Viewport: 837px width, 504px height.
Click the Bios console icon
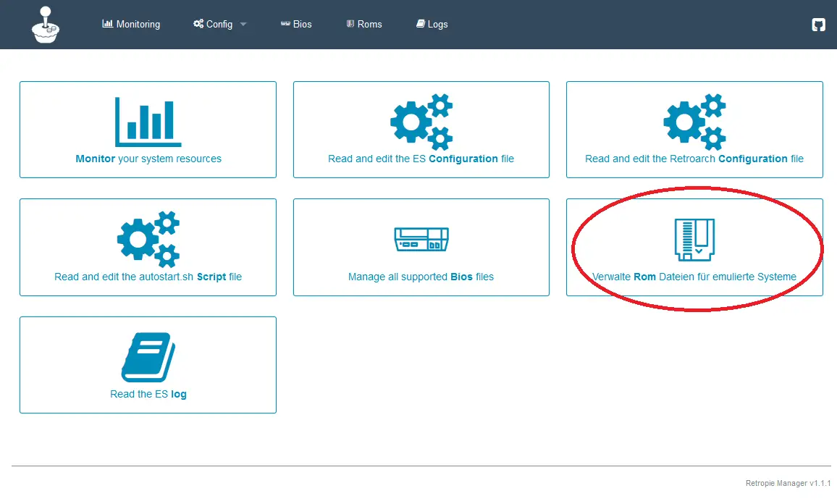[x=421, y=239]
